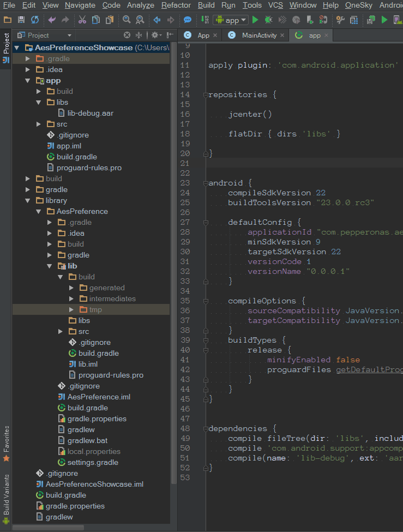Expand the src folder under app

(x=39, y=124)
